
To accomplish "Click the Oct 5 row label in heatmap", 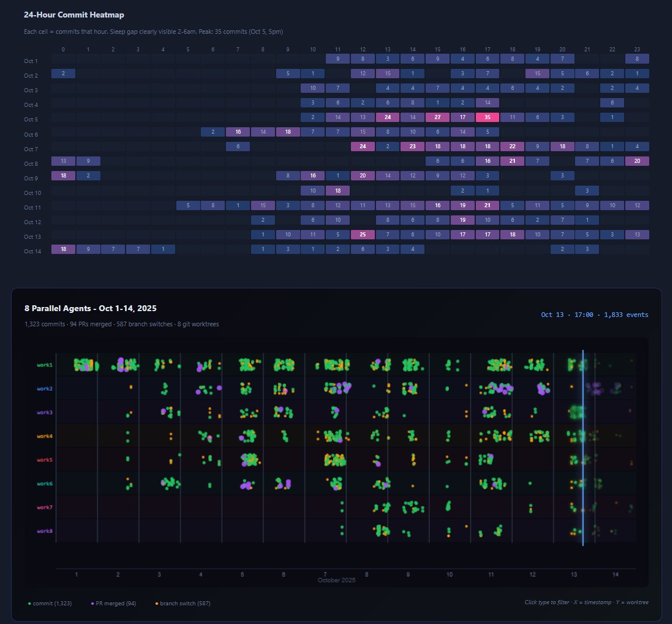I will (31, 120).
